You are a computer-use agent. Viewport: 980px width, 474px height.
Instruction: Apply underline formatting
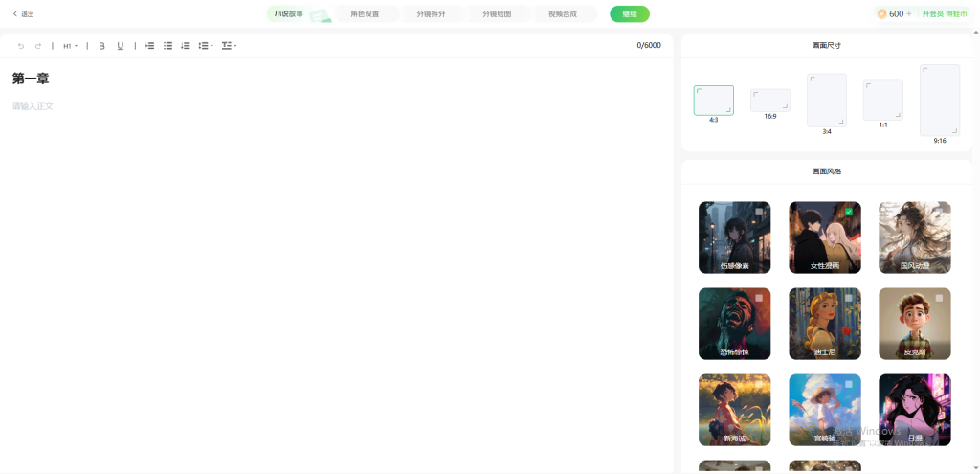(x=120, y=46)
